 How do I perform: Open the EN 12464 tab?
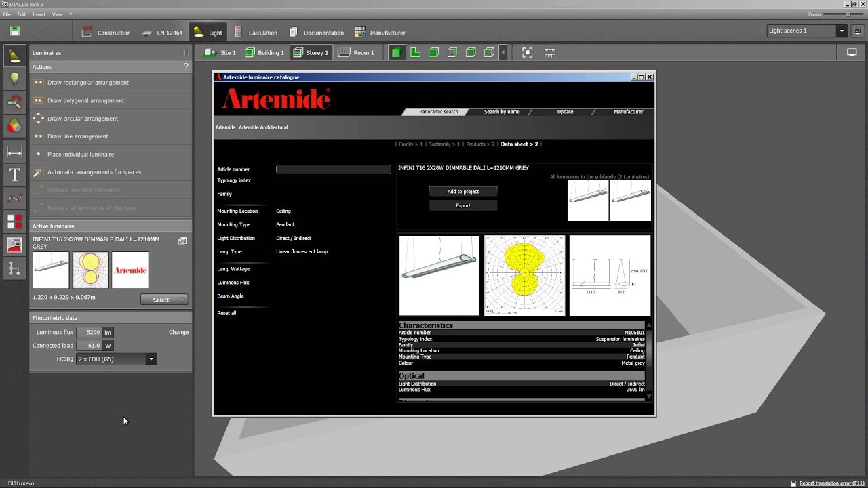(x=162, y=32)
